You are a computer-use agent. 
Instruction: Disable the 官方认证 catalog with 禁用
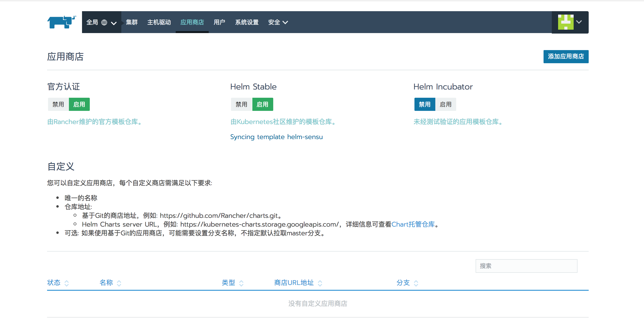pyautogui.click(x=58, y=104)
